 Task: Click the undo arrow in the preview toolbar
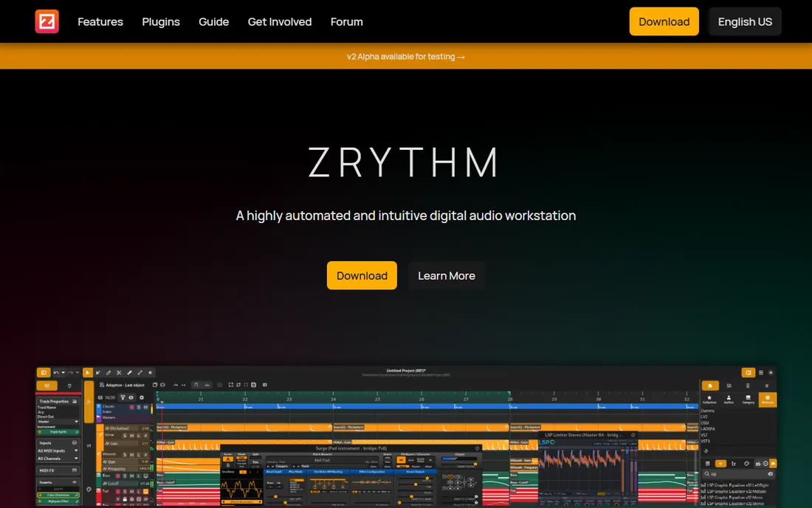56,373
